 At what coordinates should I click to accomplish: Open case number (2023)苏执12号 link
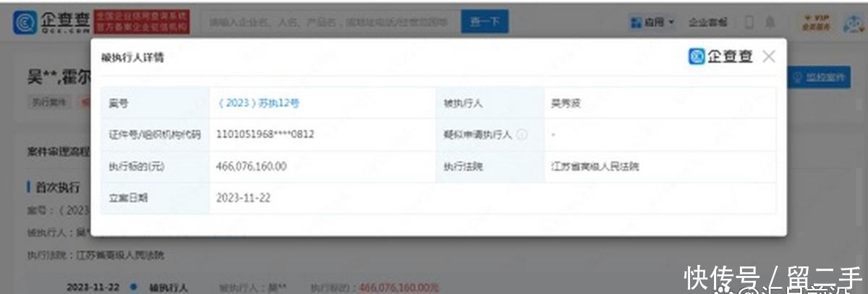[x=258, y=103]
